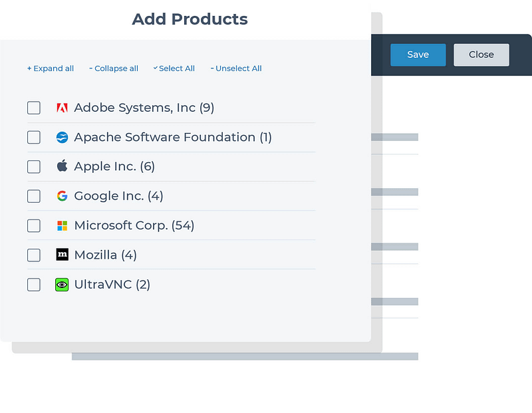
Task: Click Unselect All link
Action: [x=236, y=69]
